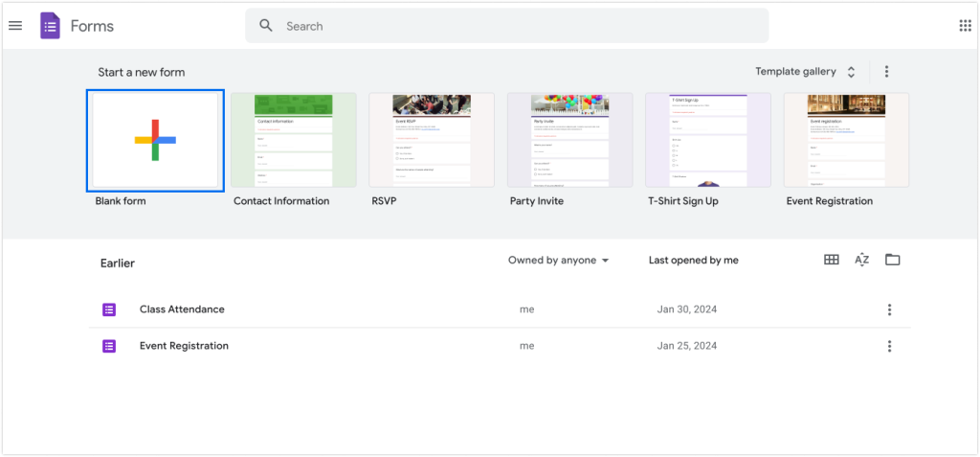The height and width of the screenshot is (457, 980).
Task: Create a Blank form
Action: (156, 140)
